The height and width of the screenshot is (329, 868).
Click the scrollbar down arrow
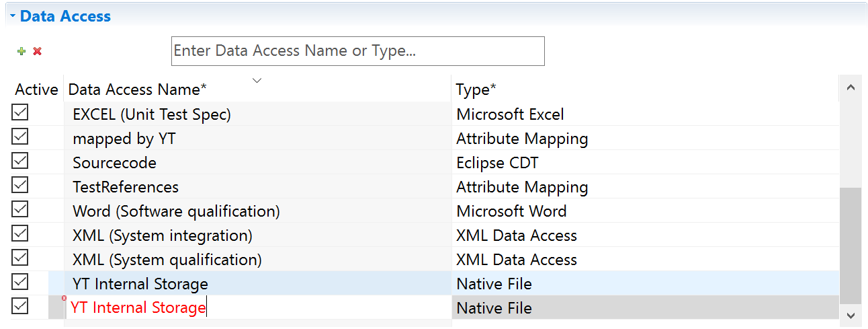click(850, 314)
